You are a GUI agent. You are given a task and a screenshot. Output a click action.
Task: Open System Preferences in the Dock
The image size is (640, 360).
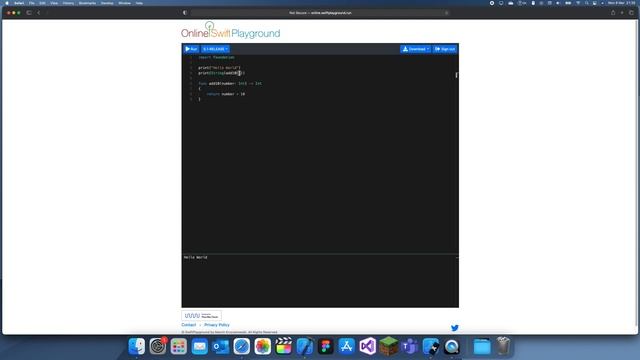pos(158,347)
